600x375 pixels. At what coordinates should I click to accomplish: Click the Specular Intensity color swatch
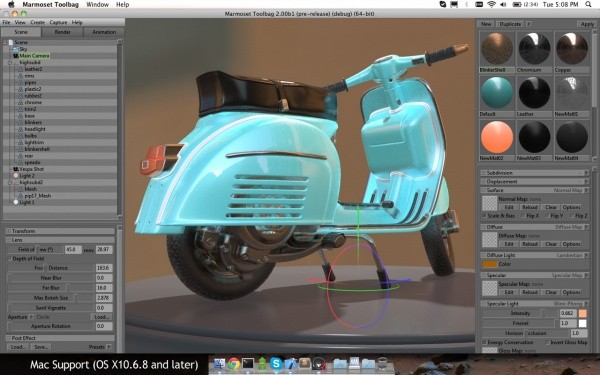(582, 313)
